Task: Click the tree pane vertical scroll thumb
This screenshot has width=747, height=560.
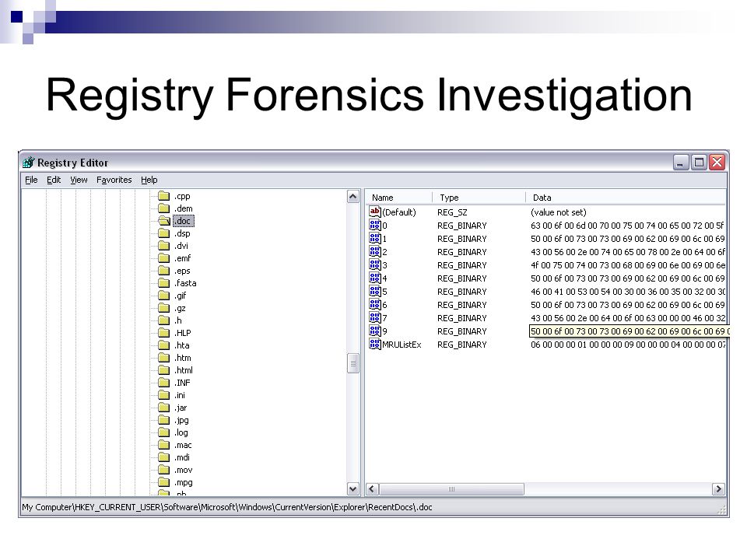Action: tap(353, 363)
